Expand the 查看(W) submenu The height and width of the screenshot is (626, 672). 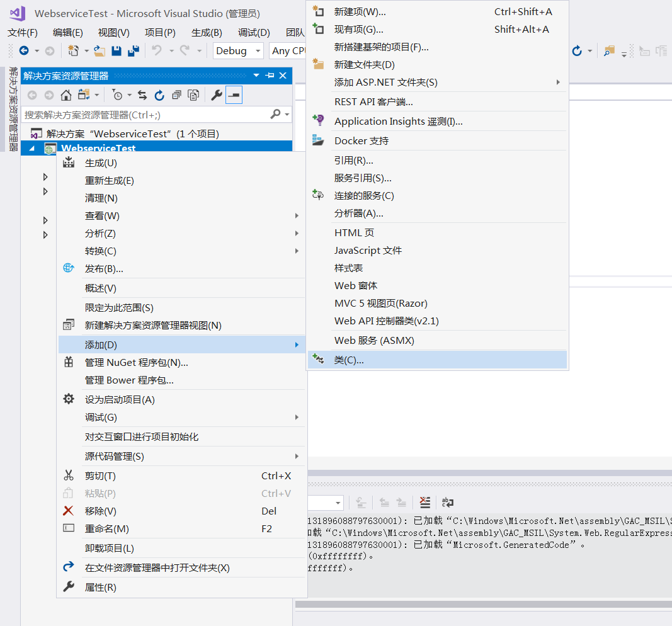[x=181, y=215]
